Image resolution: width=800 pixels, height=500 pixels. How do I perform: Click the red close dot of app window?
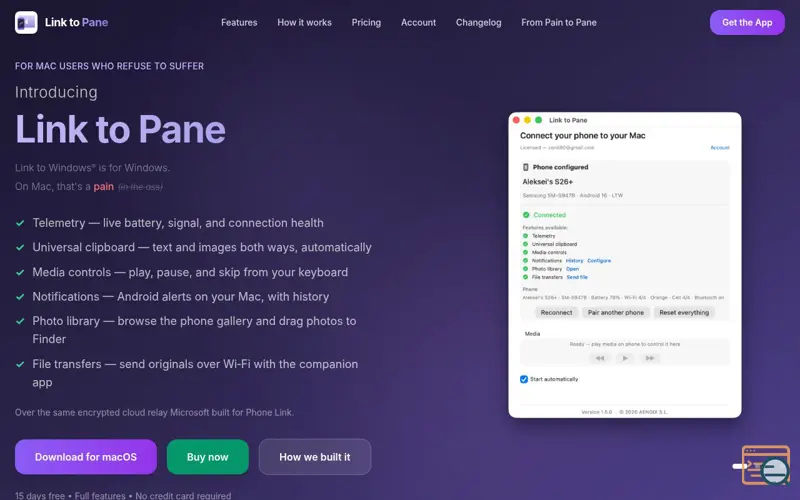(x=516, y=120)
